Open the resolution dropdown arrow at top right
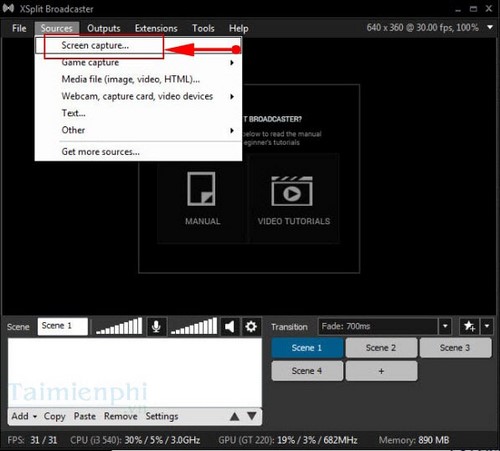500x451 pixels. [x=490, y=27]
